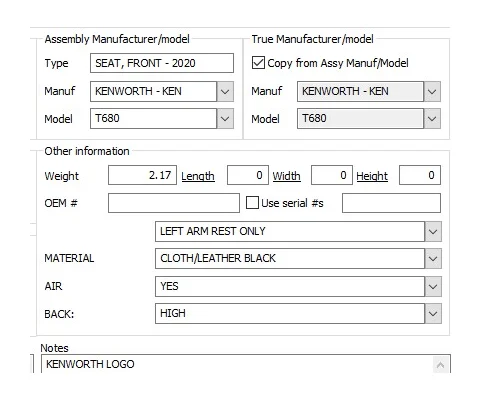This screenshot has height=400, width=500.
Task: Enable the Use serial #s checkbox
Action: (x=252, y=203)
